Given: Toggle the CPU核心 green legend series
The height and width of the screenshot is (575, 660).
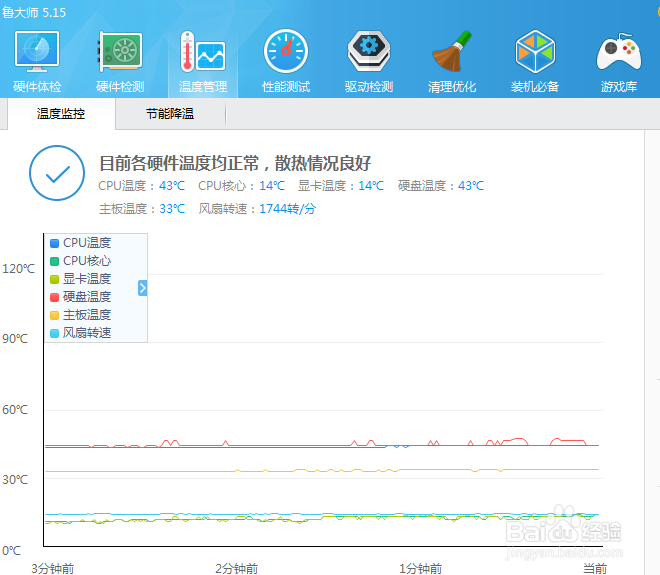Looking at the screenshot, I should [80, 261].
